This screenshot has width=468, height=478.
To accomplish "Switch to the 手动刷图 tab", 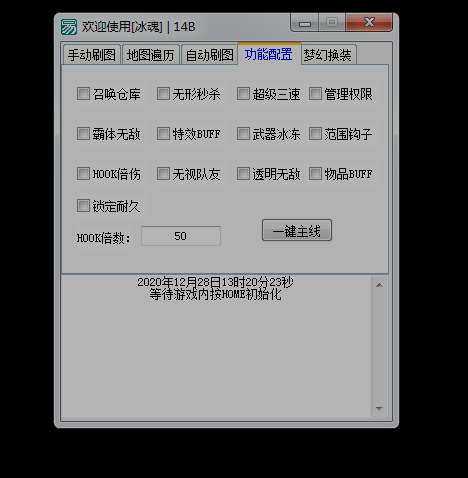I will click(92, 55).
